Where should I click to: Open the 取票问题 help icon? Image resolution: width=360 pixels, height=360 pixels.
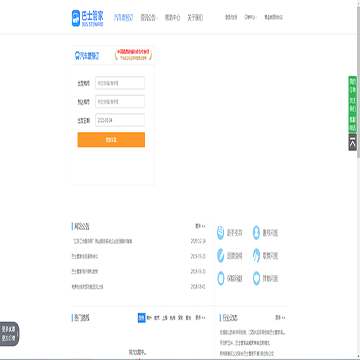click(256, 255)
